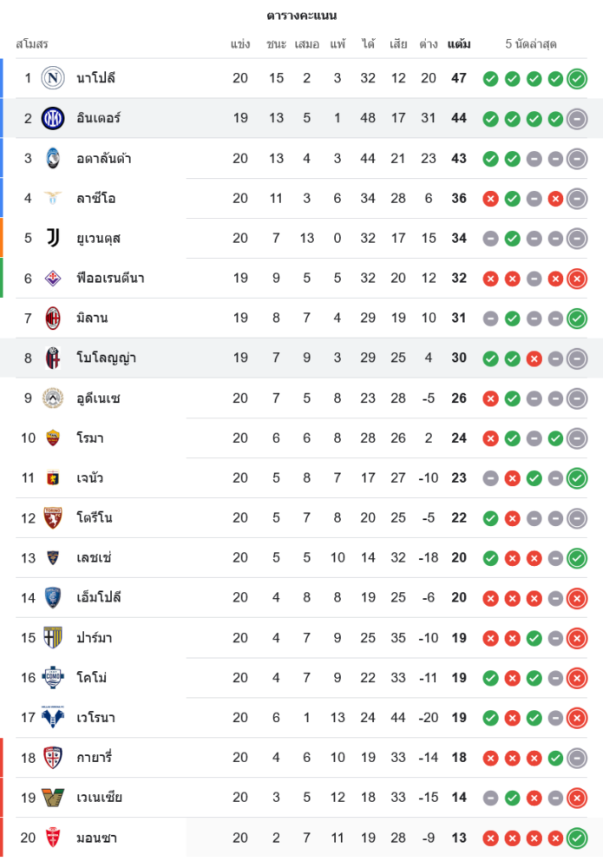Screen dimensions: 603x868
Task: Click the Fiorentina crest icon
Action: tap(53, 278)
